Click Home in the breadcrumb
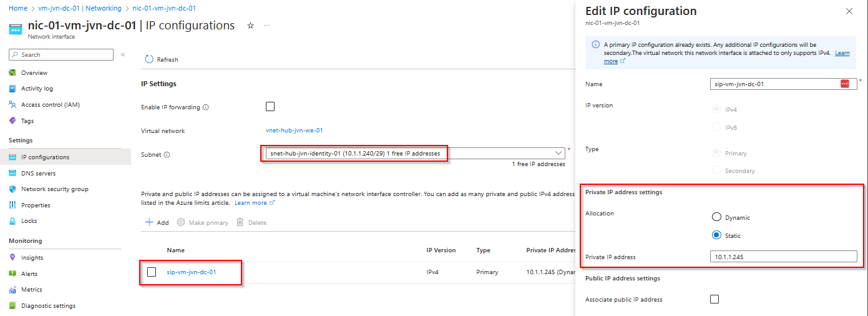This screenshot has width=868, height=316. [17, 9]
